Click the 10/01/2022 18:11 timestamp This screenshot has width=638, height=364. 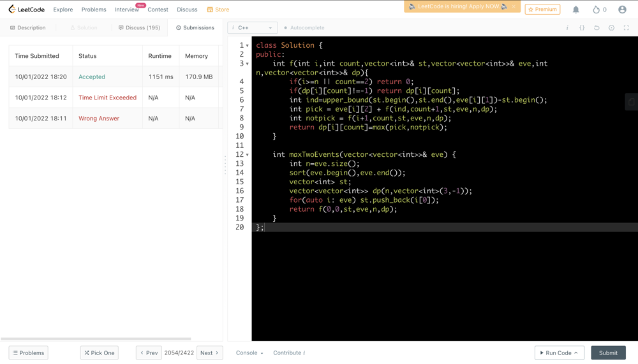41,119
